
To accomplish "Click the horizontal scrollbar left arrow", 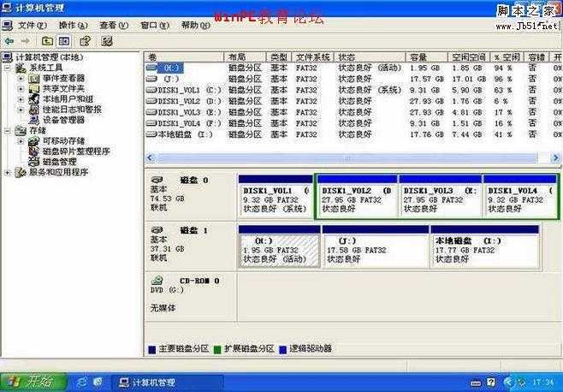I will (x=151, y=157).
